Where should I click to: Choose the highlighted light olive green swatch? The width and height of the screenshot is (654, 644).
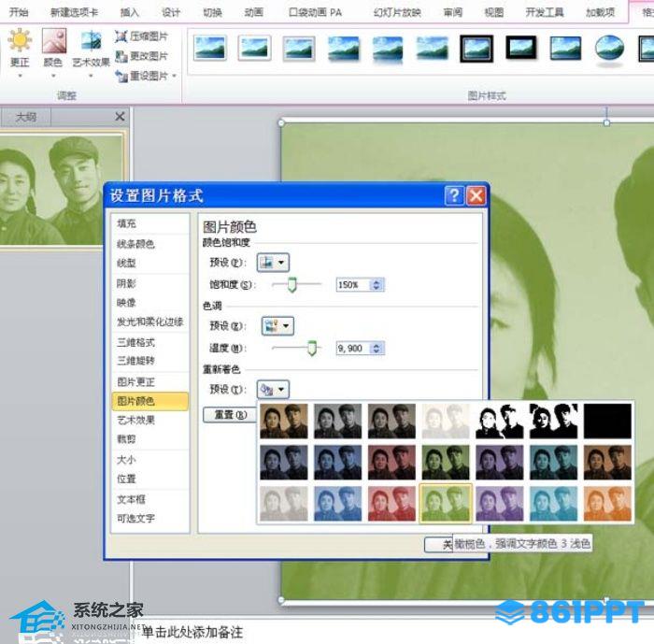(446, 504)
